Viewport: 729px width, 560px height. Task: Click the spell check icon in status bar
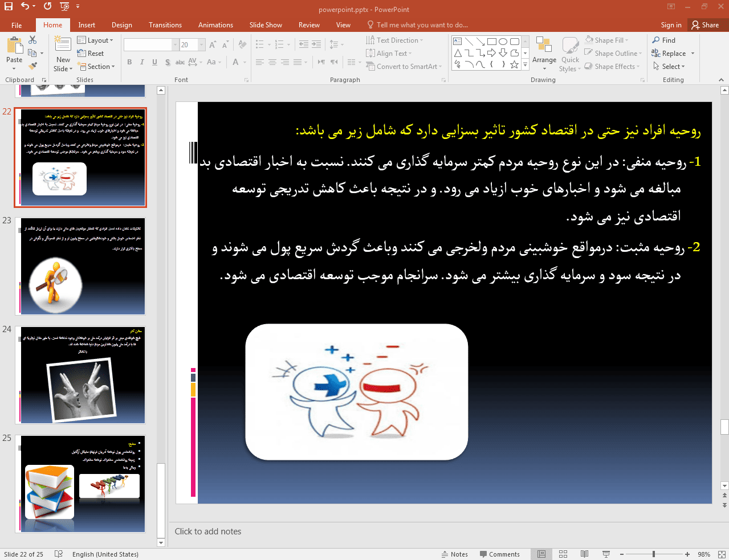click(x=58, y=554)
